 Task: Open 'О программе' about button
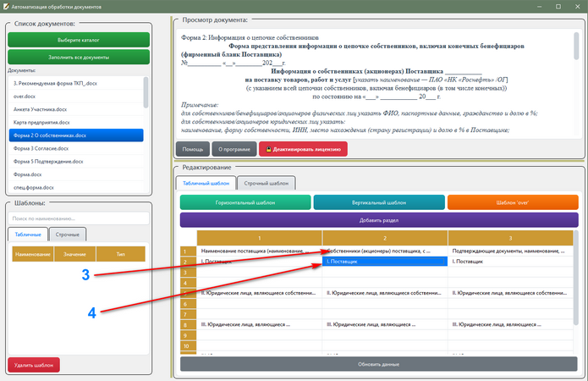(234, 149)
